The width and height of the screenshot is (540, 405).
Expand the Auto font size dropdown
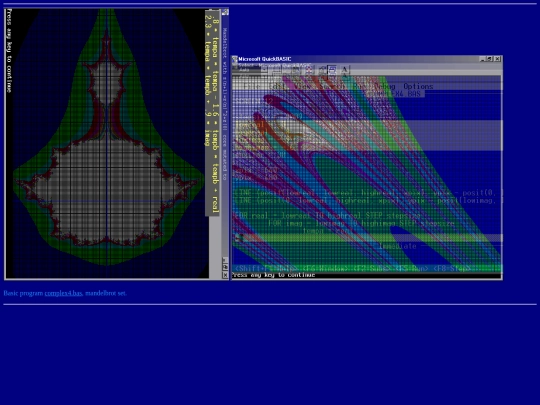pyautogui.click(x=264, y=70)
